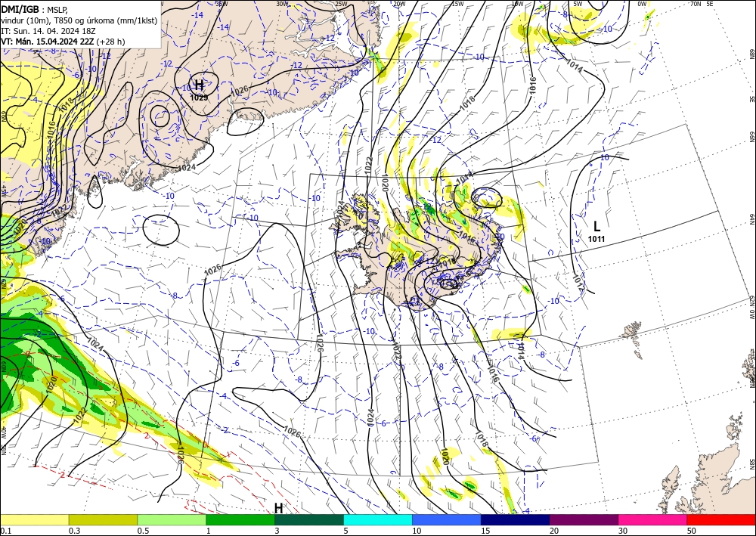Image resolution: width=756 pixels, height=536 pixels.
Task: Click the 1012 isobar label near the L
Action: pos(578,284)
